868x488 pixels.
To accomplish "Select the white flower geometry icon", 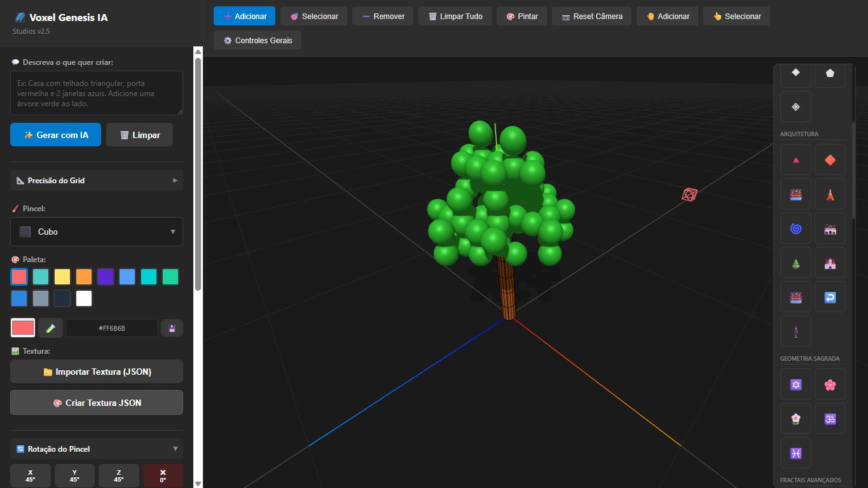I will click(x=796, y=419).
